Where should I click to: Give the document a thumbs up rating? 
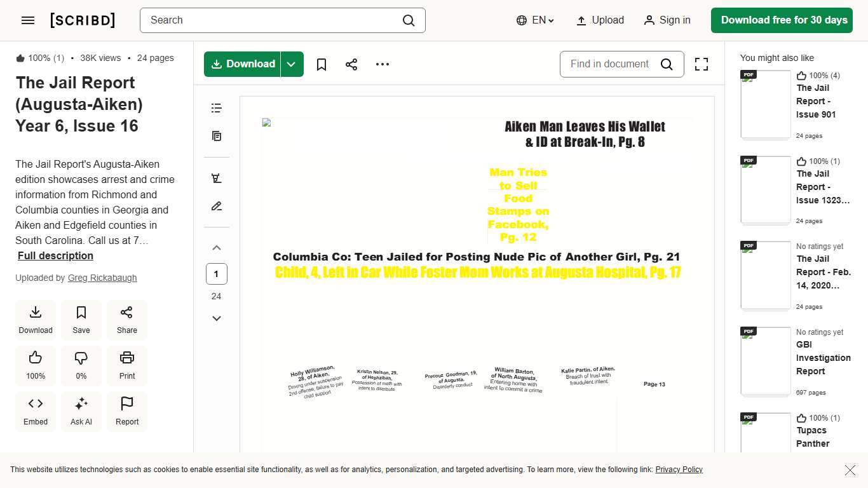pos(35,365)
